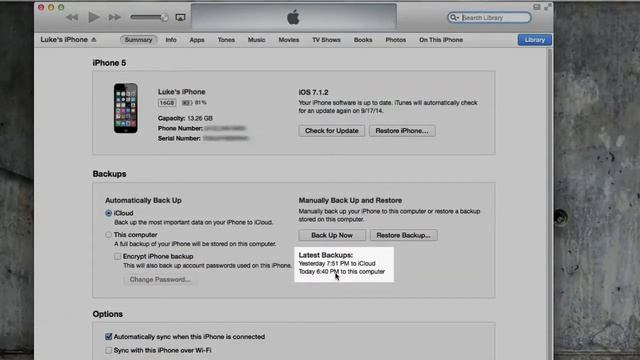Eject Luke's iPhone with the eject icon

[x=93, y=40]
